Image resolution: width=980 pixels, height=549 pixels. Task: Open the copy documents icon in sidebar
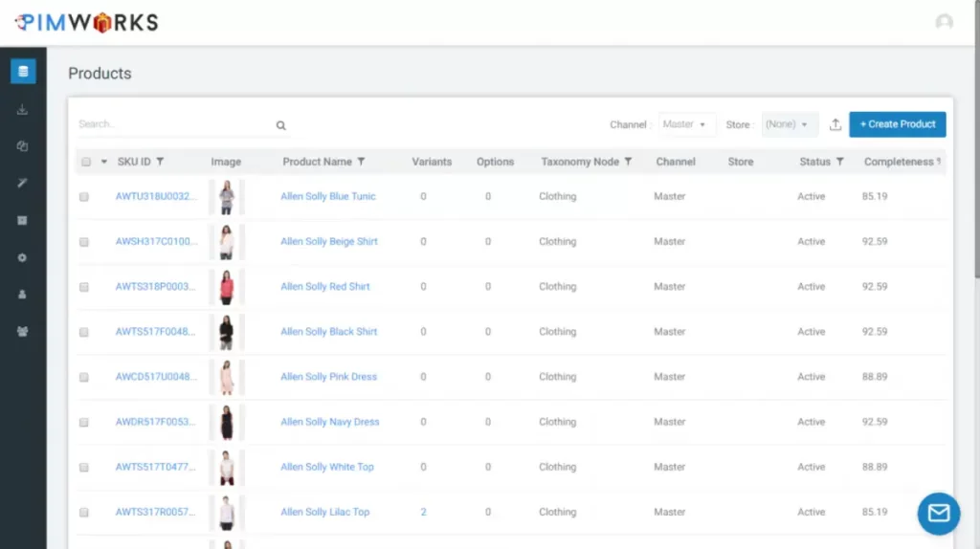(23, 146)
